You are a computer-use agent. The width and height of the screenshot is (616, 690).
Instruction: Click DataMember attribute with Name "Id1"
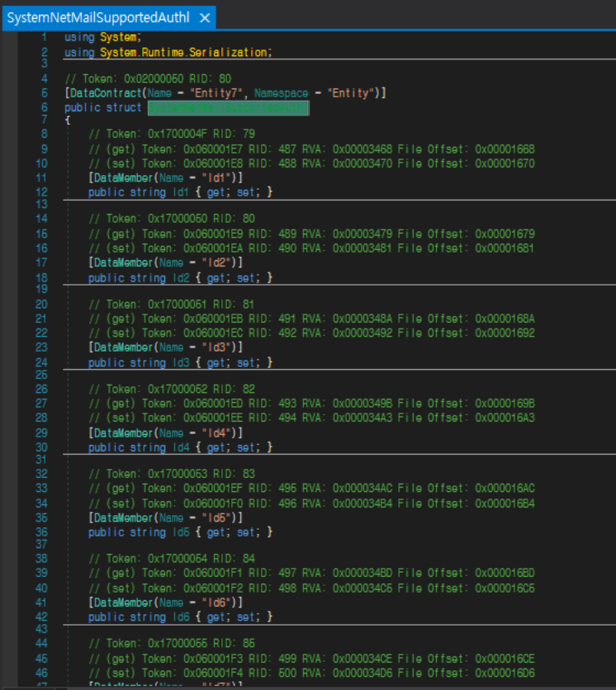(x=165, y=177)
